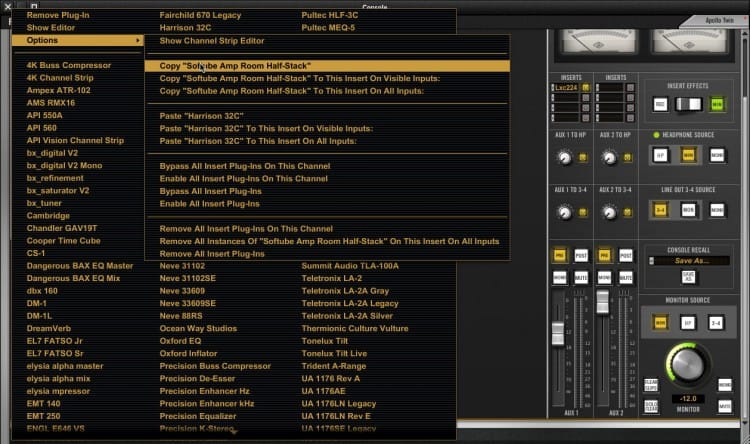The image size is (750, 444).
Task: Click Console Recall SAVE AS square button
Action: pos(688,277)
